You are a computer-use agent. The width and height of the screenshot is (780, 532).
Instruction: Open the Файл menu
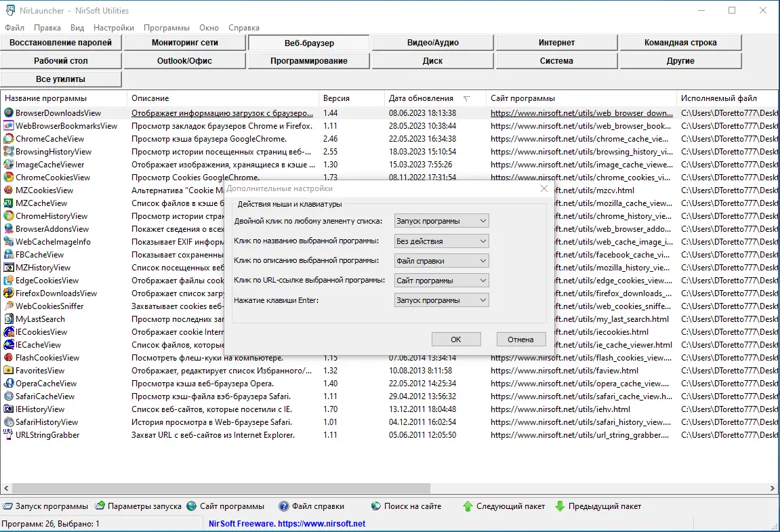click(14, 28)
